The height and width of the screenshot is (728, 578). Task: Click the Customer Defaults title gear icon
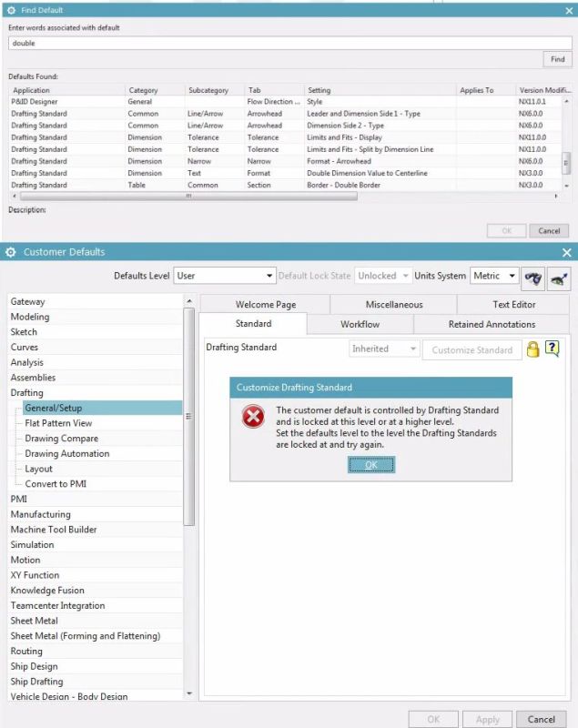click(x=11, y=252)
